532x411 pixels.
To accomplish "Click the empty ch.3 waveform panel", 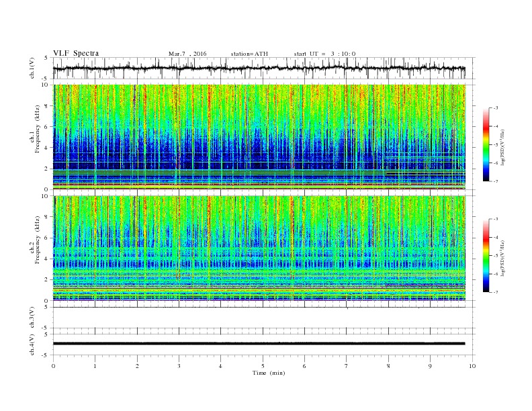I will (x=264, y=318).
